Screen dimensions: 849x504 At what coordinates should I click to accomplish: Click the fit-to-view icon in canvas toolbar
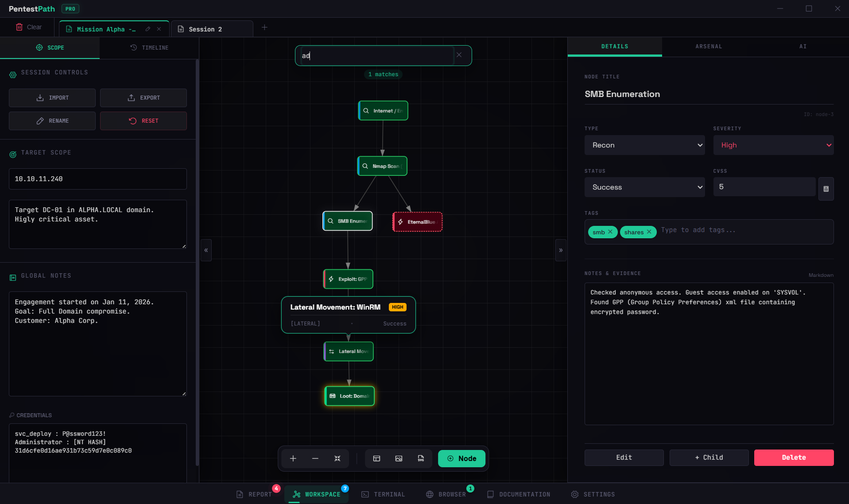point(337,458)
